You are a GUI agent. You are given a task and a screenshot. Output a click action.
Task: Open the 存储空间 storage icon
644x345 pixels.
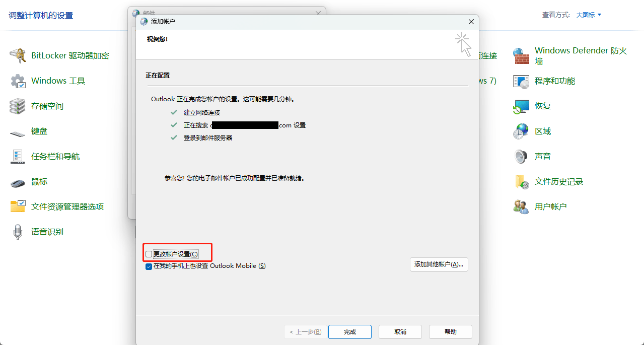click(x=18, y=106)
